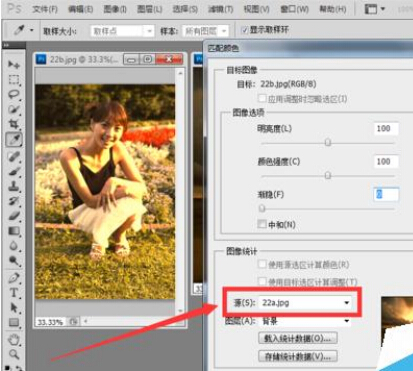Close the 22b.jpg document window
413x371 pixels.
point(169,60)
